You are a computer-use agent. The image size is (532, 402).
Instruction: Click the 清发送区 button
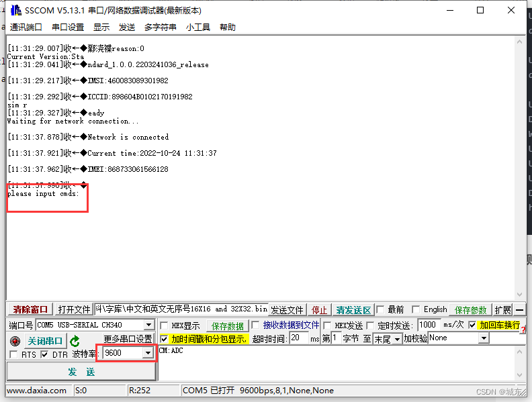point(353,310)
